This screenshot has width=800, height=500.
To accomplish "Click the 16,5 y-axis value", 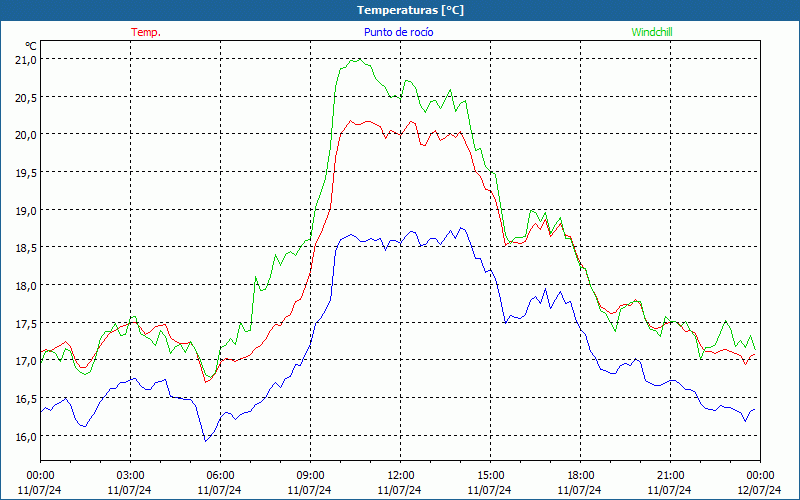I will [x=26, y=398].
